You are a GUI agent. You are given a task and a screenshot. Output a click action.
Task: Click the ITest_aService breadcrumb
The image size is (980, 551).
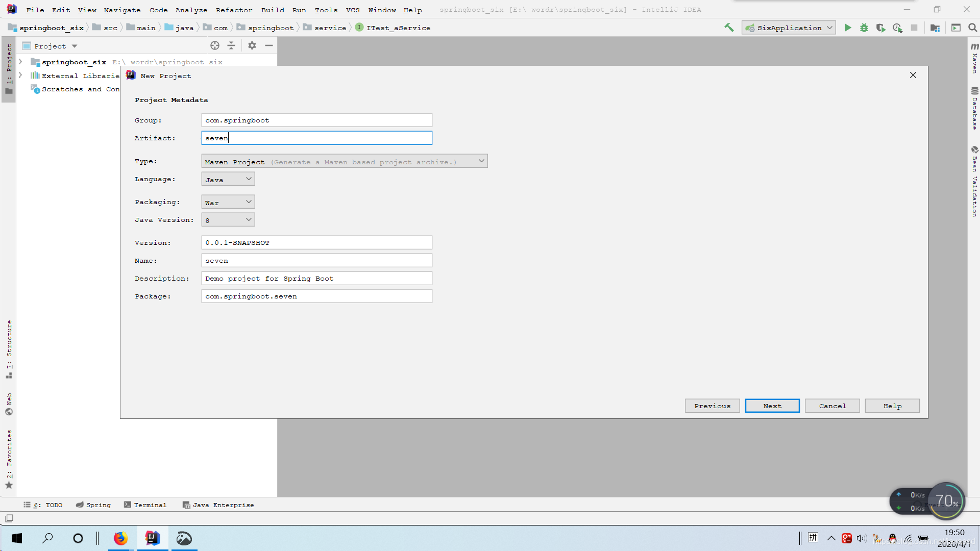pyautogui.click(x=393, y=28)
